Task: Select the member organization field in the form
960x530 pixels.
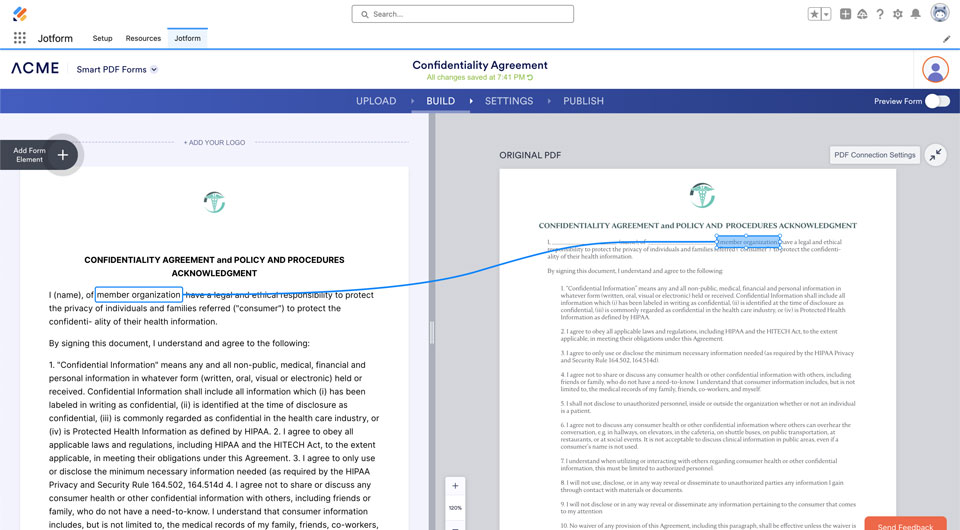Action: point(138,294)
